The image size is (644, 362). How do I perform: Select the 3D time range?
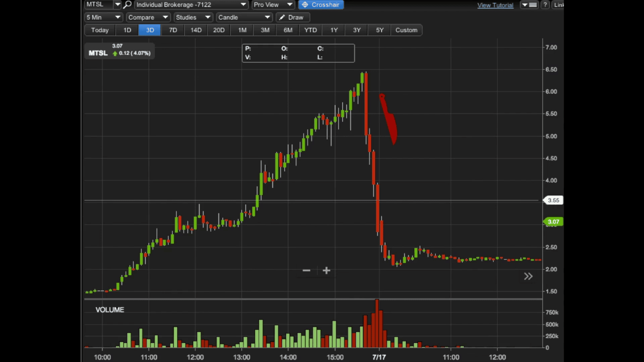[150, 30]
